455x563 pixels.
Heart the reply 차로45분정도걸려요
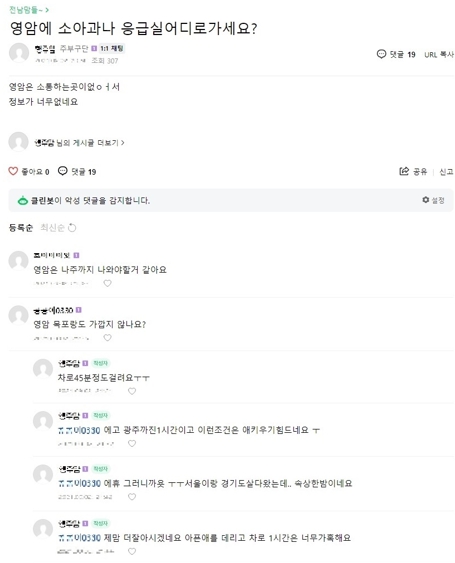(132, 391)
